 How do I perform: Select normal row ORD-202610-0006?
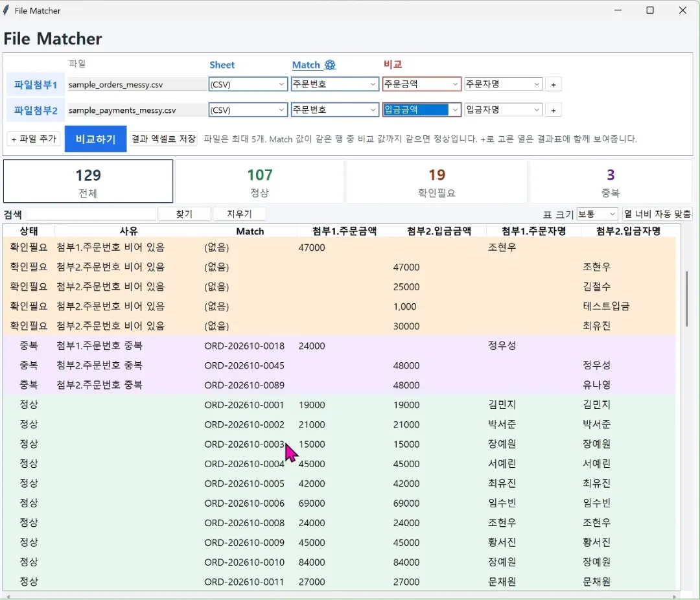click(339, 503)
